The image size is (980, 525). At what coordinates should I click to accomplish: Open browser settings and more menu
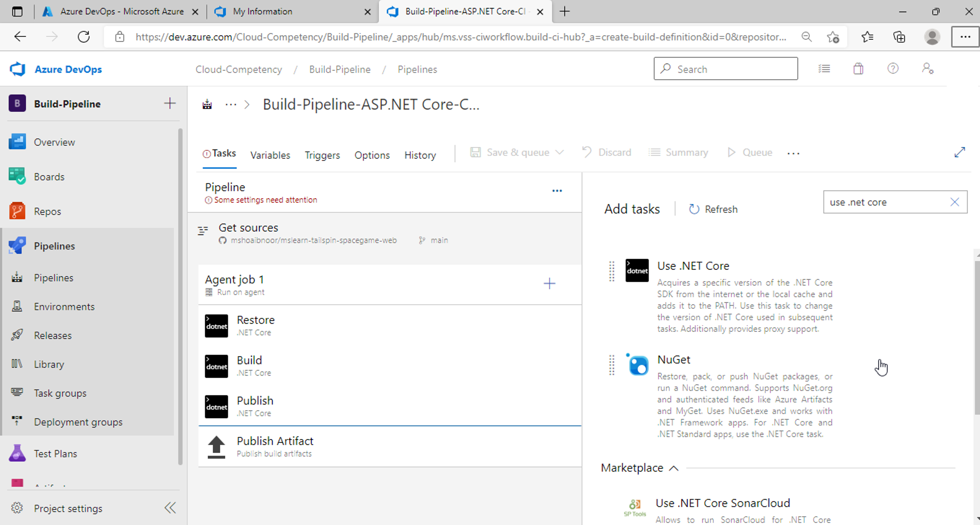point(965,37)
